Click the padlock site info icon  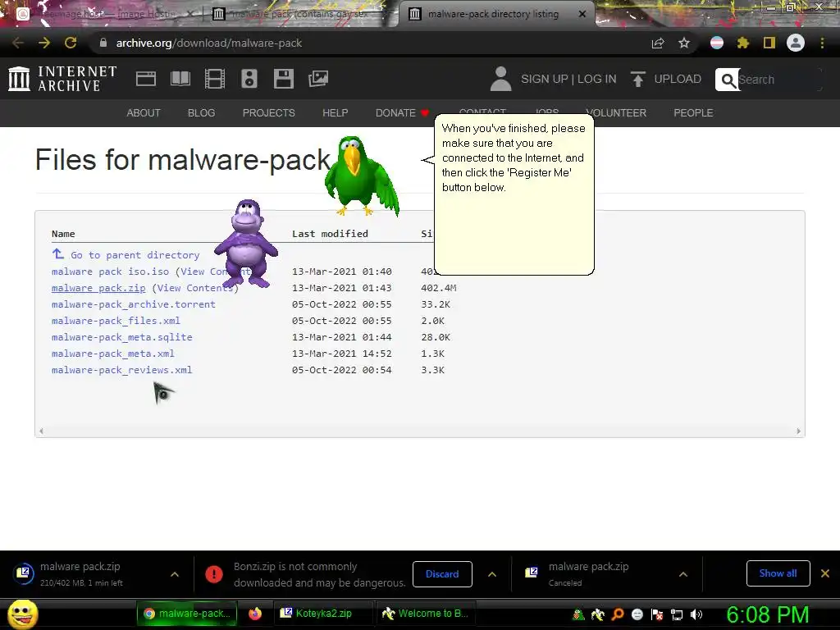103,43
